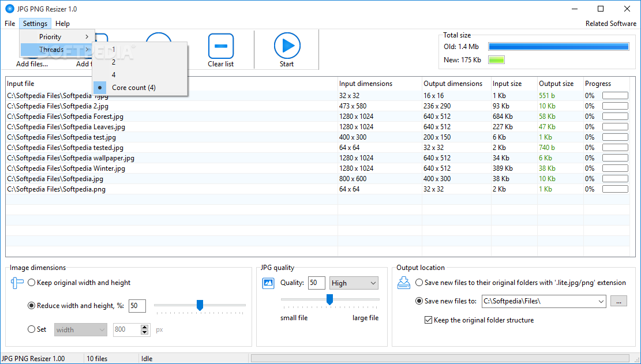This screenshot has width=641, height=364.
Task: Click the Old total size bar
Action: [x=559, y=47]
